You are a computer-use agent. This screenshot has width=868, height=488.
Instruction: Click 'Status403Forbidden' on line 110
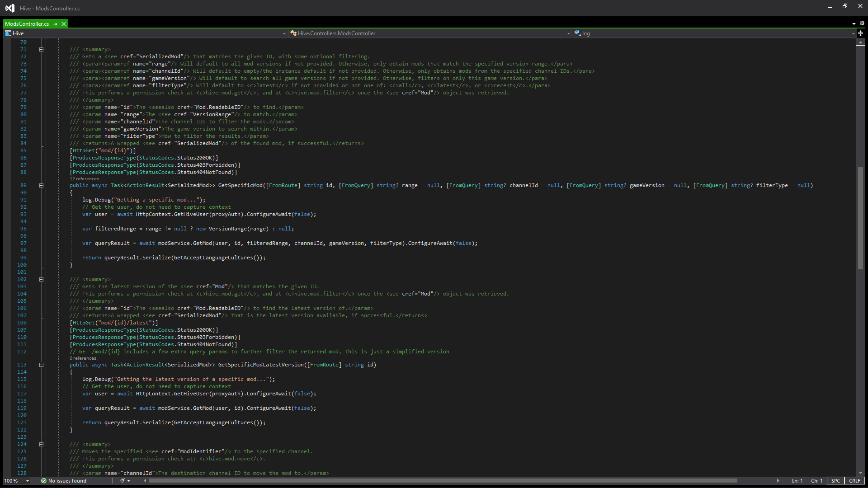(207, 337)
